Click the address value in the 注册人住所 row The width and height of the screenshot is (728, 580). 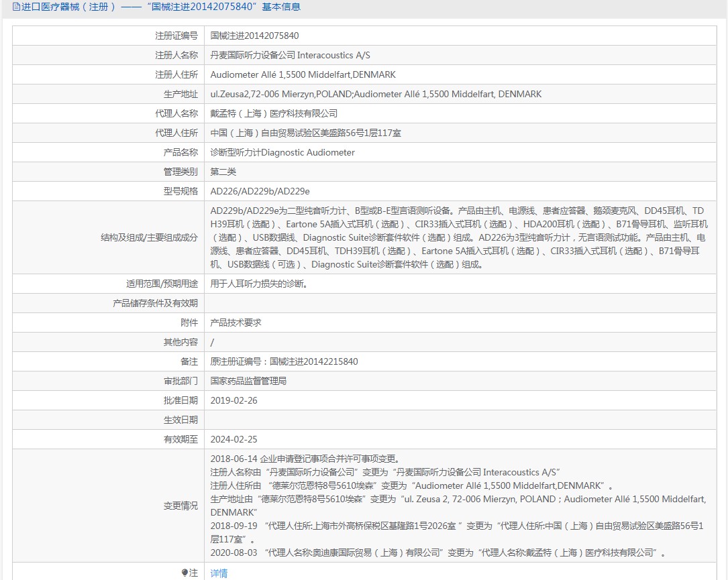click(303, 74)
